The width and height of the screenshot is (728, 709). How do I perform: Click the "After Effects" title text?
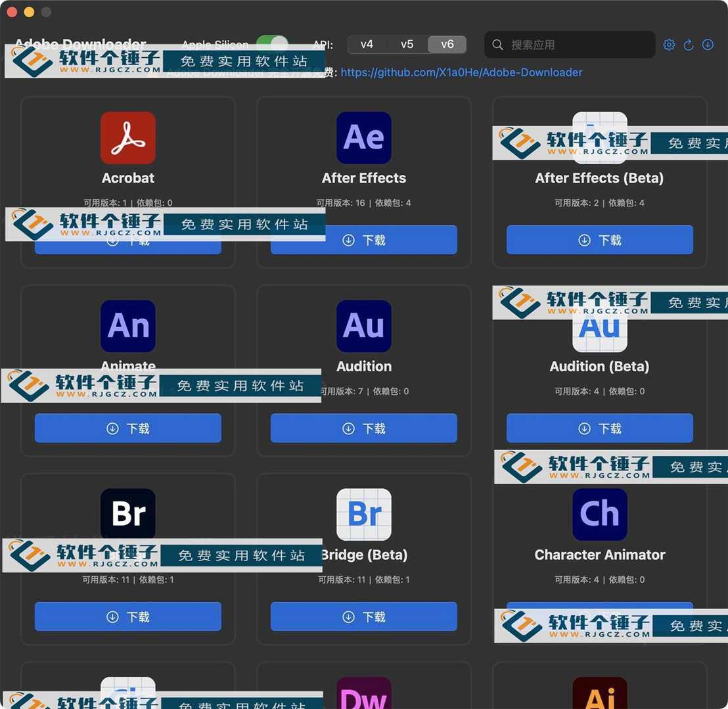pos(364,178)
